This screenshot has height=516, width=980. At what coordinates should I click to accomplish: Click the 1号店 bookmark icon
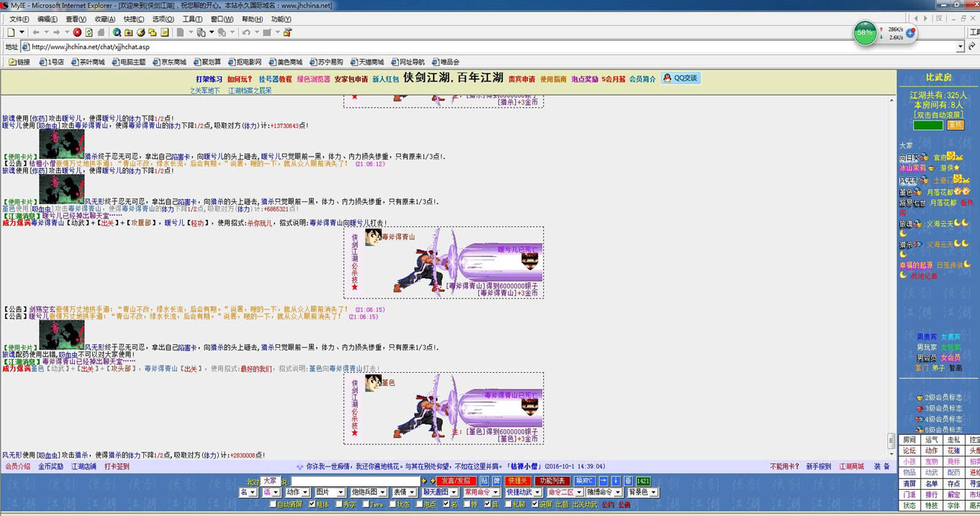[x=43, y=62]
